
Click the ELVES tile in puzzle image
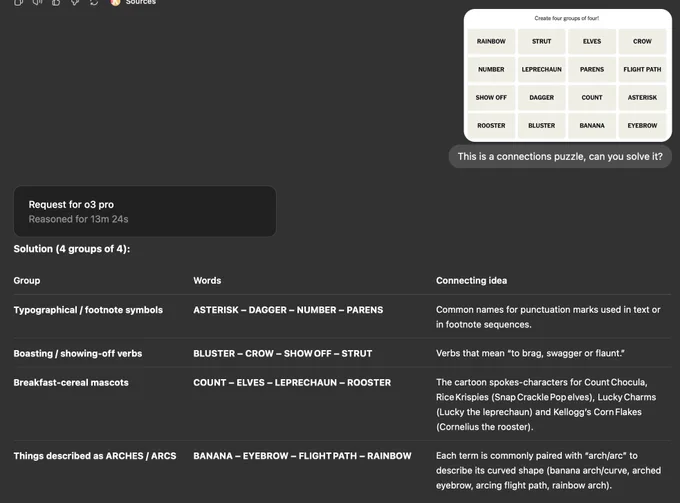tap(592, 41)
